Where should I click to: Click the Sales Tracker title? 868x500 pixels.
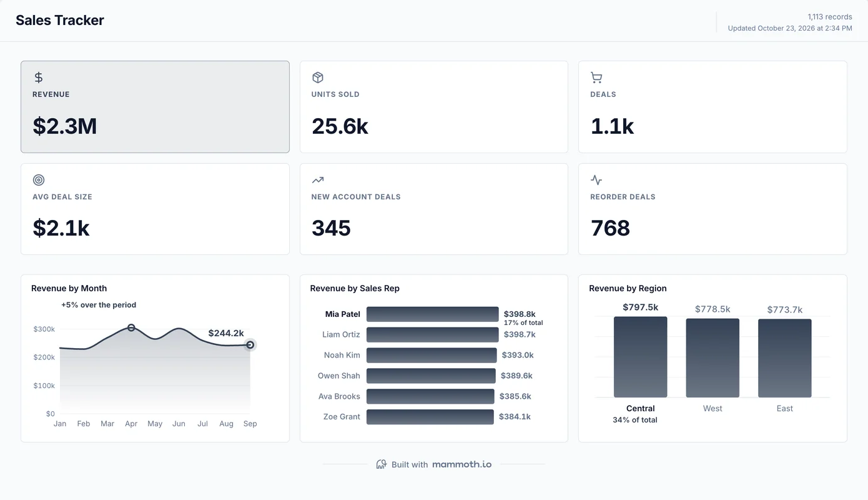[60, 20]
